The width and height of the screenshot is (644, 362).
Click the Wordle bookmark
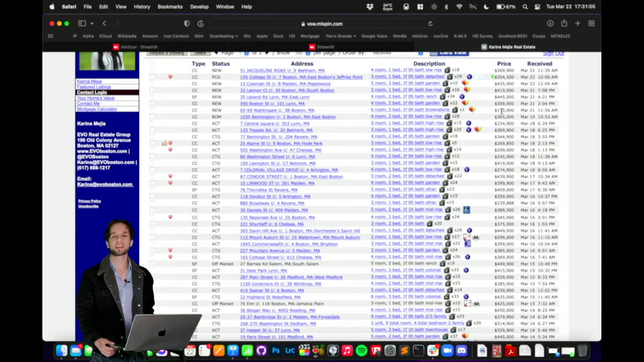(400, 36)
